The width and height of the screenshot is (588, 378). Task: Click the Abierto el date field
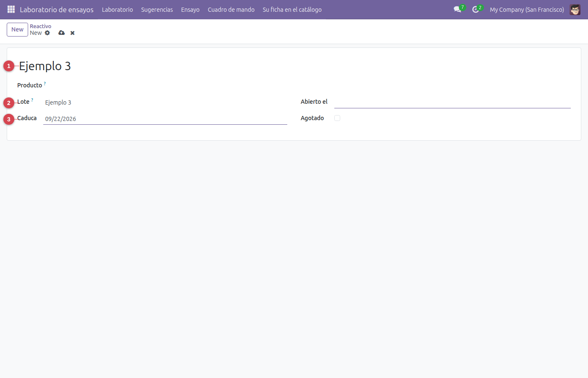(x=452, y=102)
